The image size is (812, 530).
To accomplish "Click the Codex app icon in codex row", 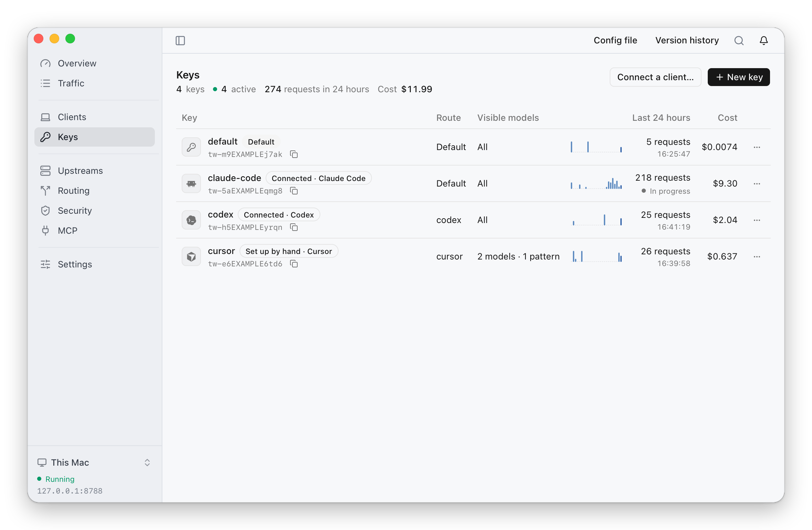I will pyautogui.click(x=191, y=220).
